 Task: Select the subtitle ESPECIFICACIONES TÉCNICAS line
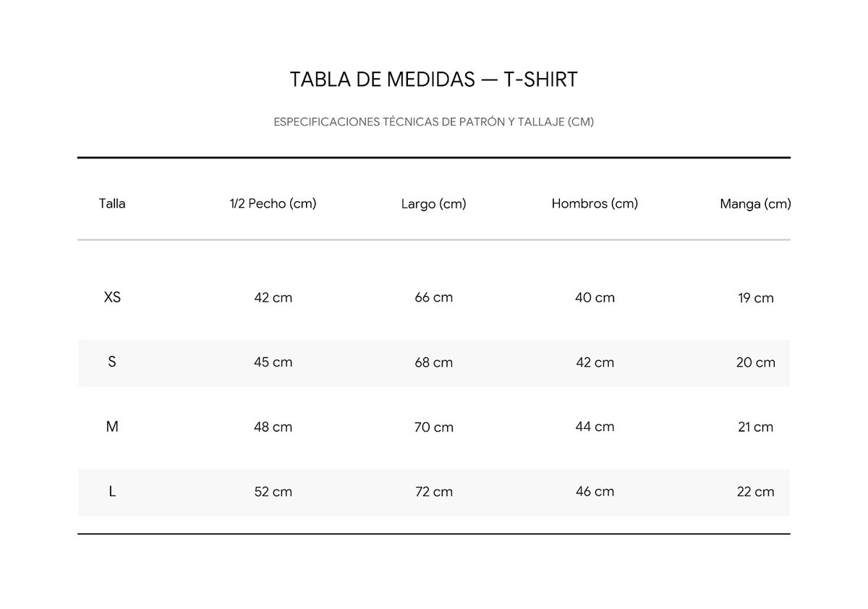[434, 122]
